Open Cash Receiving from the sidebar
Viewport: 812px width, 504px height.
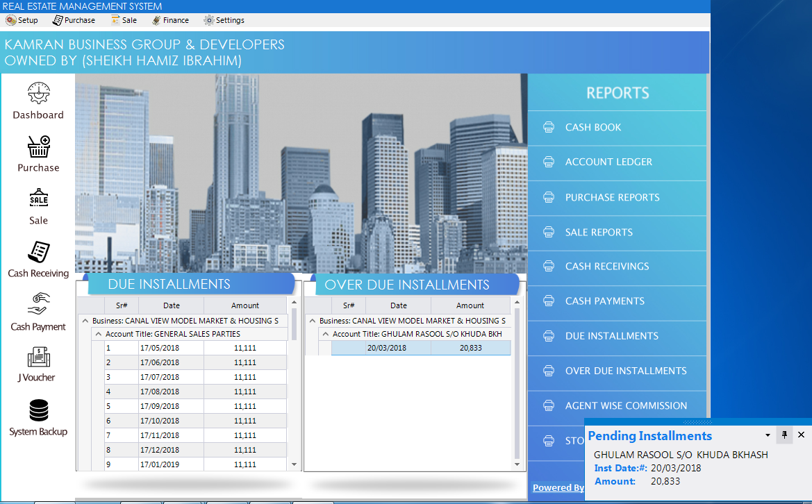(x=38, y=253)
